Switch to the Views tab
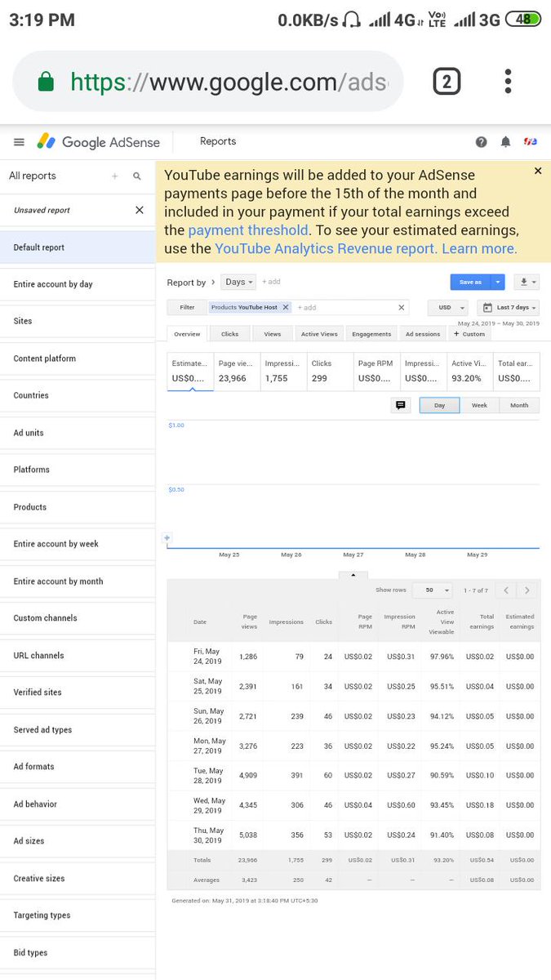The height and width of the screenshot is (980, 551). (x=273, y=334)
